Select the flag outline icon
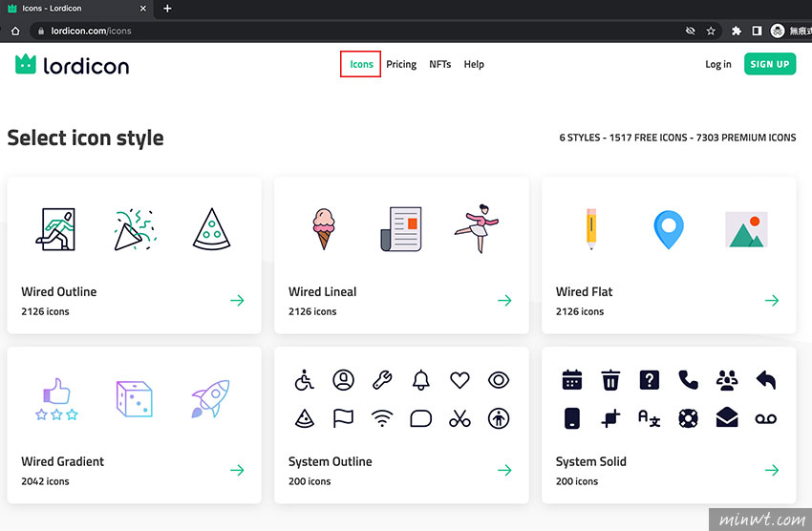This screenshot has width=812, height=531. coord(343,418)
